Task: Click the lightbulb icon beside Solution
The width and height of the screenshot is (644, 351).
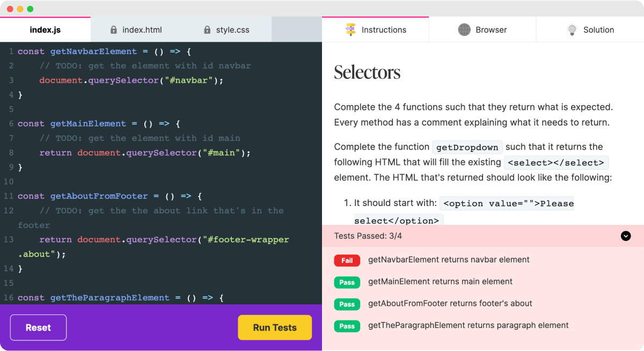Action: click(x=572, y=30)
